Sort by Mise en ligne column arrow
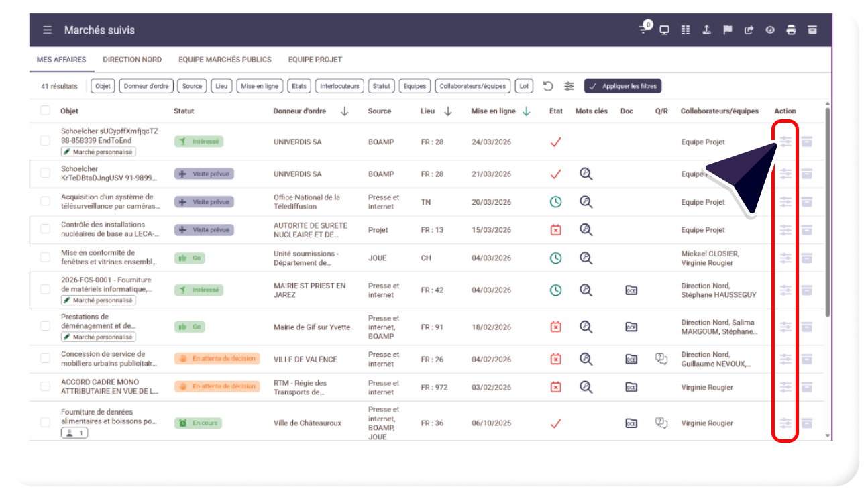This screenshot has width=868, height=495. click(527, 111)
